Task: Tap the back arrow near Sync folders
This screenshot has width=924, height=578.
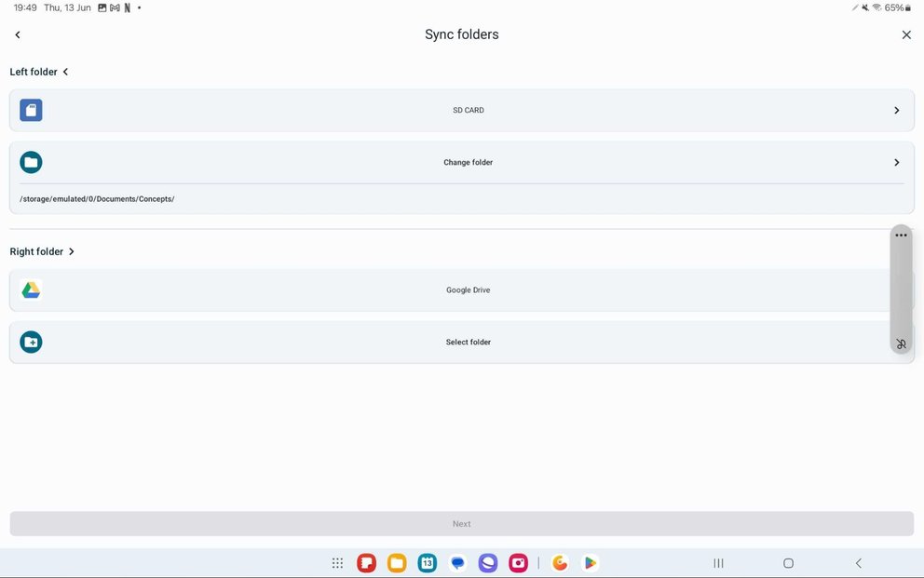Action: point(17,34)
